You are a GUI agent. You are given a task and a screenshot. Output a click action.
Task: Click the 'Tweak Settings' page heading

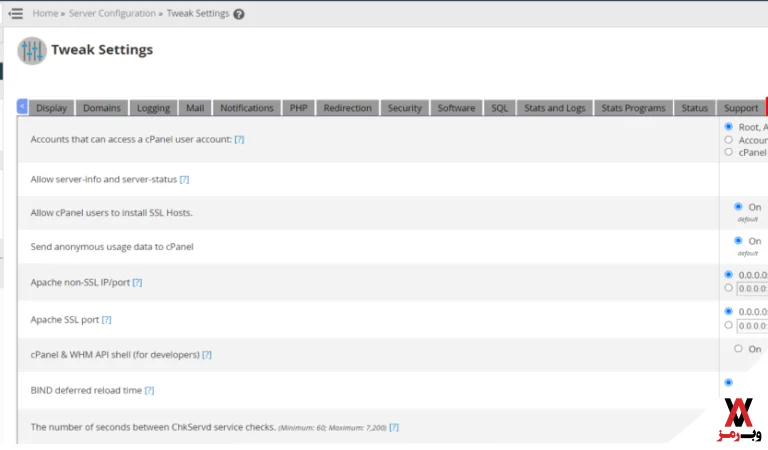click(102, 50)
